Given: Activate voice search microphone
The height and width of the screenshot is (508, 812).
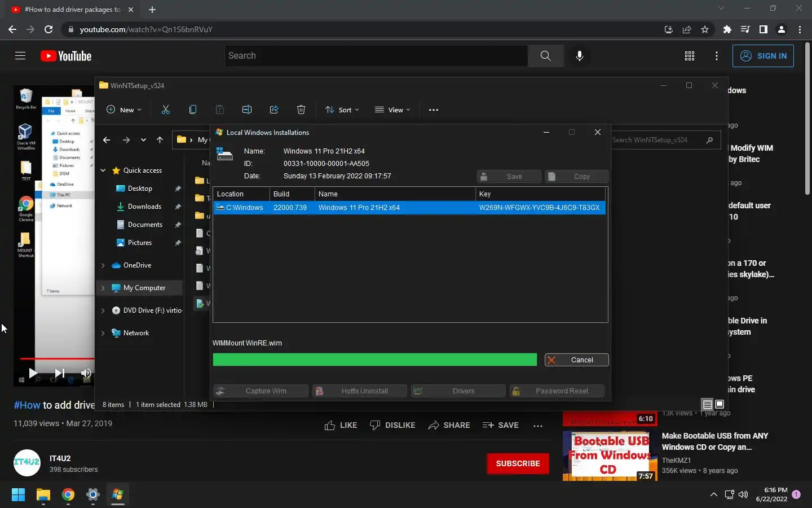Looking at the screenshot, I should click(579, 56).
